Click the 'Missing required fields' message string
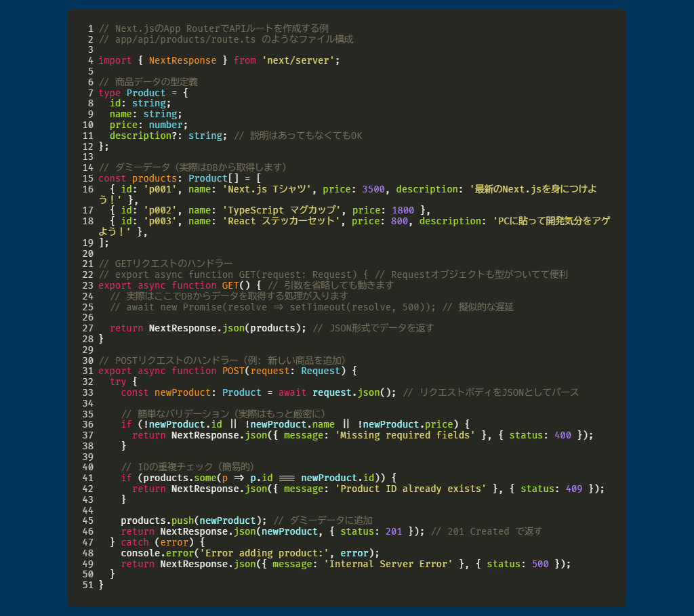Screen dimensions: 694x616 (x=405, y=435)
